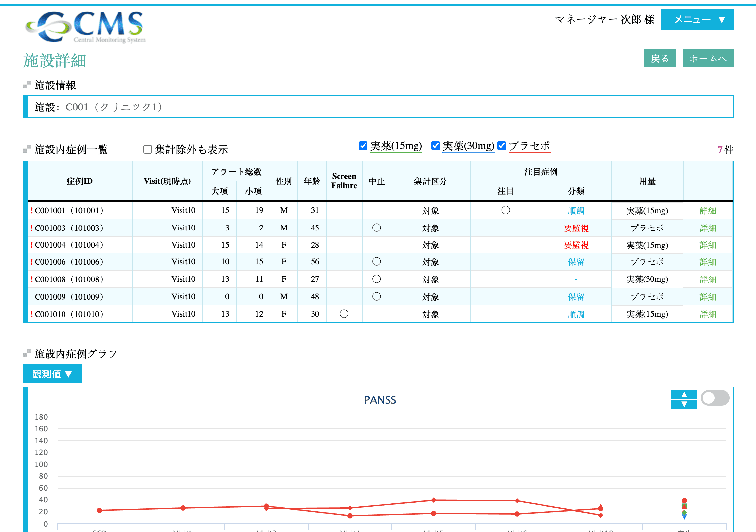Click the ○ mark in 注目 column for C001001
The height and width of the screenshot is (532, 756).
point(506,210)
